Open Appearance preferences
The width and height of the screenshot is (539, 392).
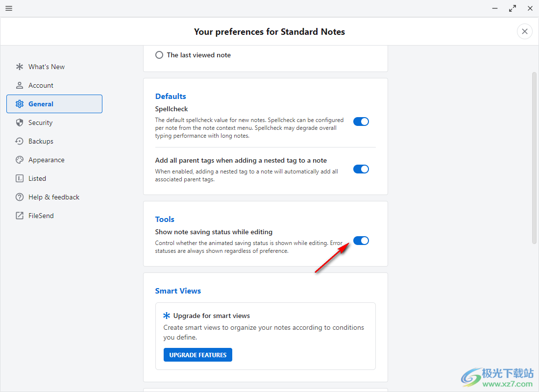(x=54, y=160)
